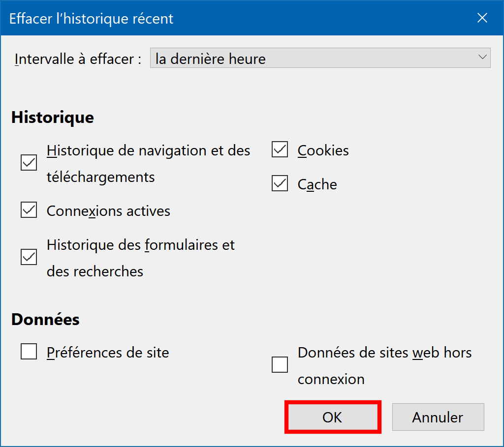Expand the time range dropdown arrow
Screen dimensions: 504x447
pyautogui.click(x=482, y=58)
